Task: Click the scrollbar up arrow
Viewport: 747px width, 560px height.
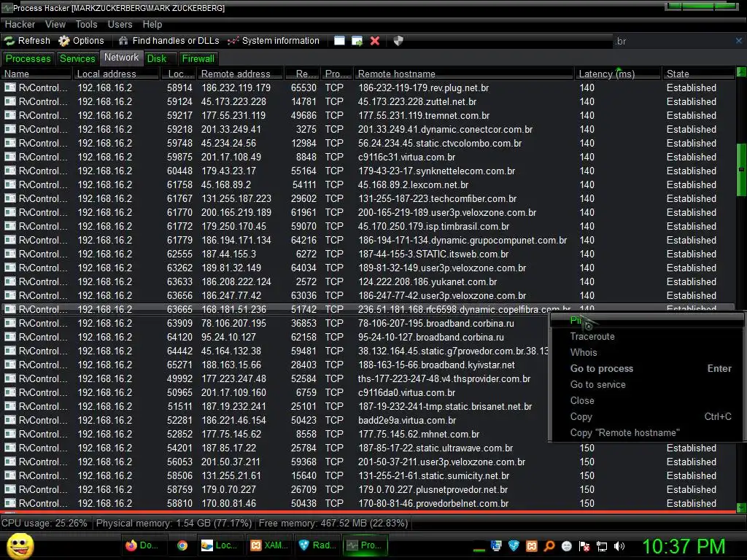Action: [741, 72]
